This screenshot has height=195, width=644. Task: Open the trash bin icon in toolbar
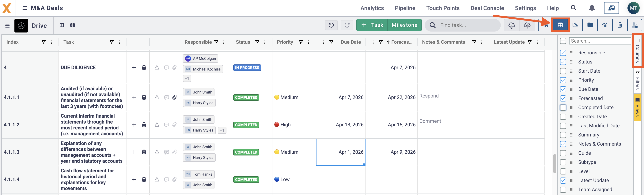pos(619,25)
